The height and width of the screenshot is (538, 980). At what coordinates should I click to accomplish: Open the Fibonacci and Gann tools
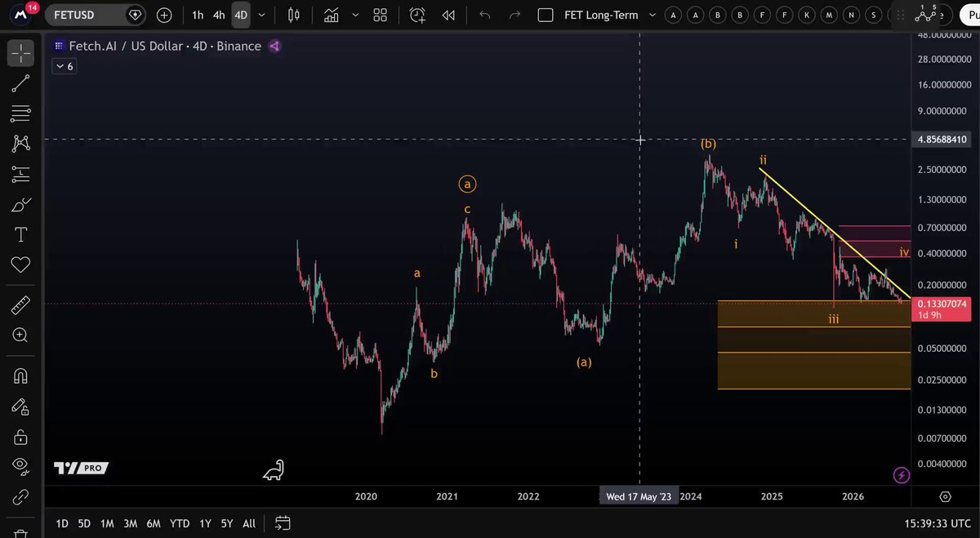pos(20,113)
